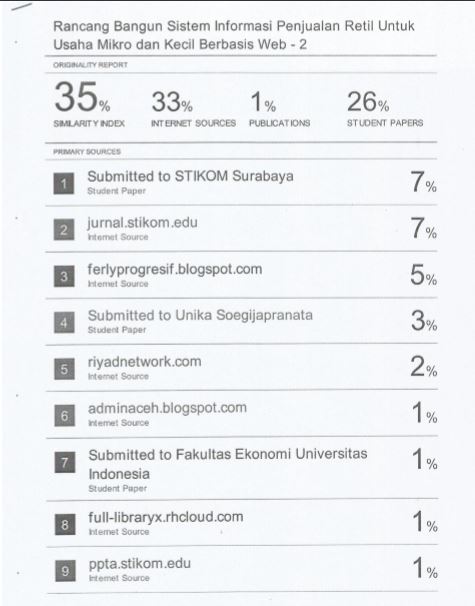Screen dimensions: 475x606
Task: Click source number 4 badge
Action: coord(64,322)
